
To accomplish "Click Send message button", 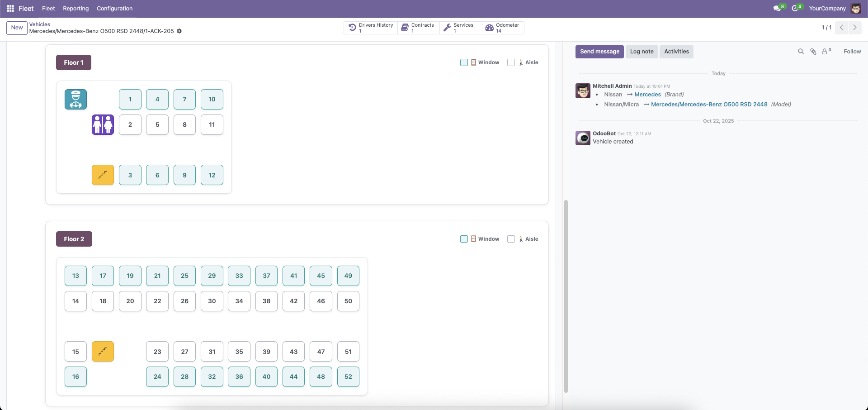I will click(x=599, y=52).
